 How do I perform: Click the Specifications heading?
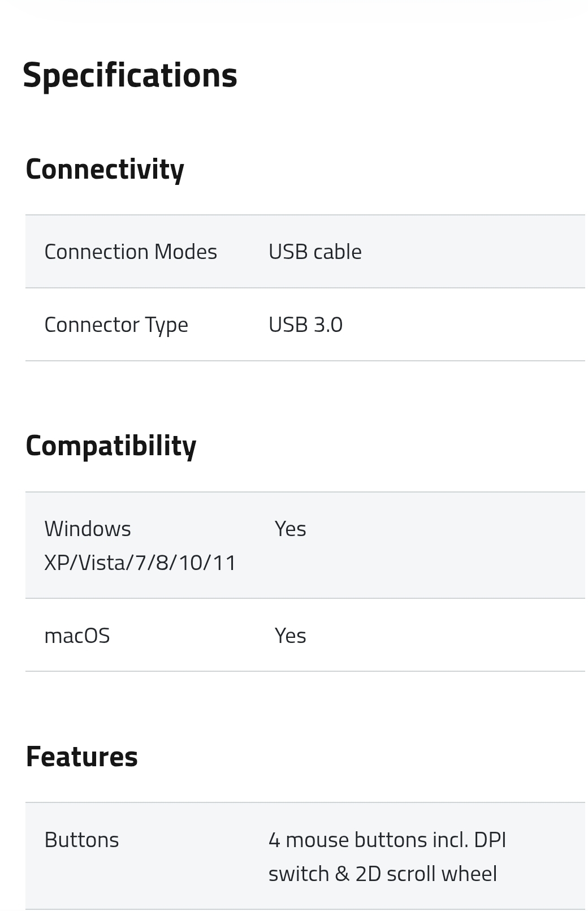pos(129,75)
